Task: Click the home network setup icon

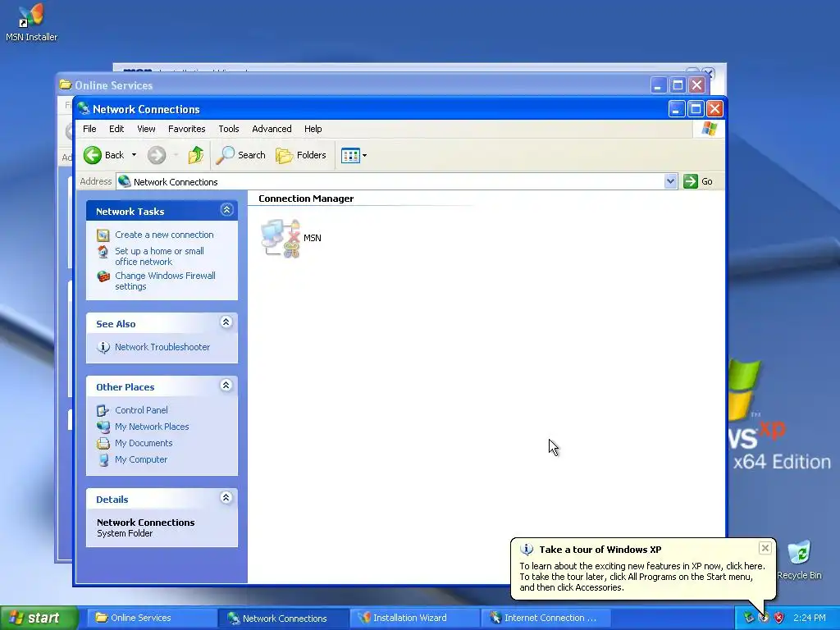Action: coord(103,252)
